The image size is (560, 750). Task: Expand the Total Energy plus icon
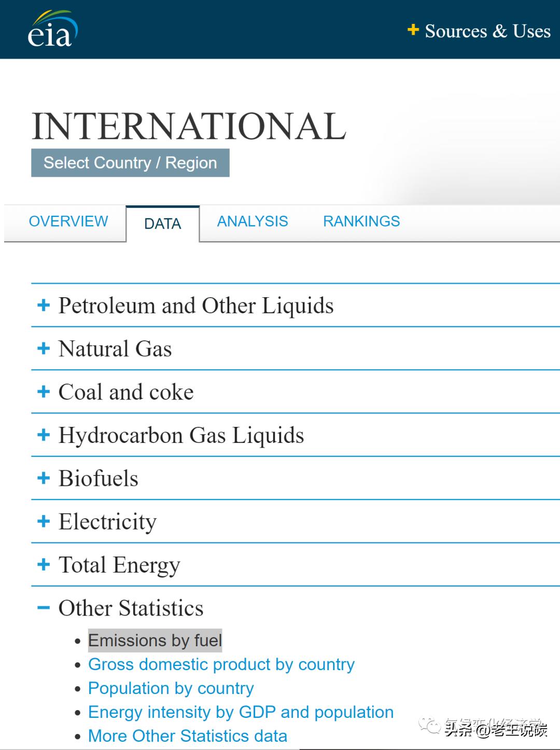[x=44, y=564]
